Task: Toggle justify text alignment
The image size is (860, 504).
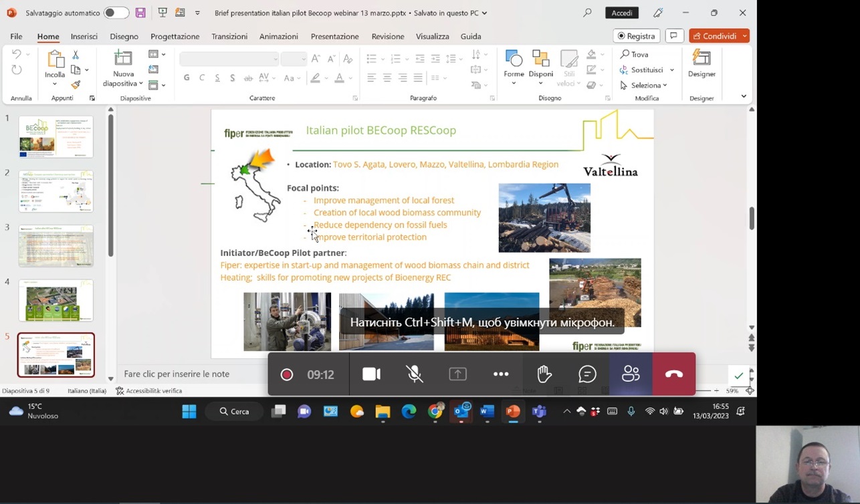Action: 418,78
